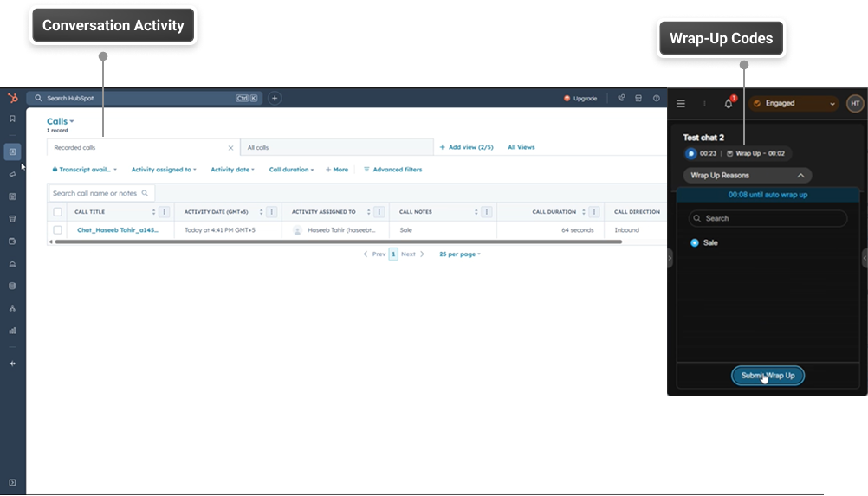Open Automation workflow sidebar icon
The width and height of the screenshot is (868, 496).
12,308
